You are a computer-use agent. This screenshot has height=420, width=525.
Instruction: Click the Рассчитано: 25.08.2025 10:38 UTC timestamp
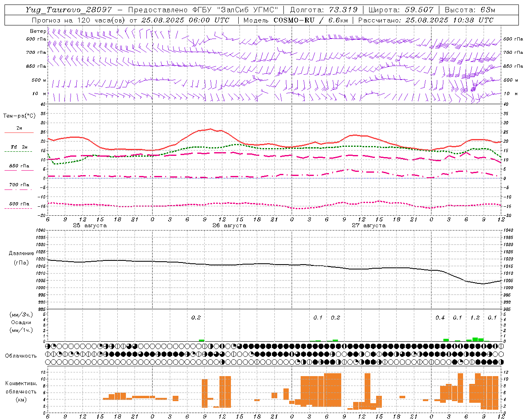426,20
